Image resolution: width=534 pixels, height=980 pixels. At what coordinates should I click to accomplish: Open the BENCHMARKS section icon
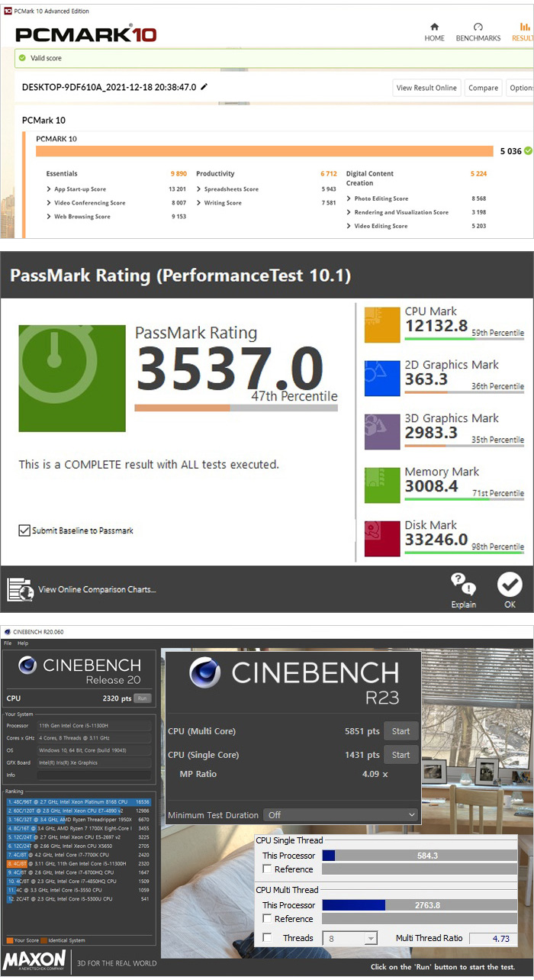(x=478, y=27)
